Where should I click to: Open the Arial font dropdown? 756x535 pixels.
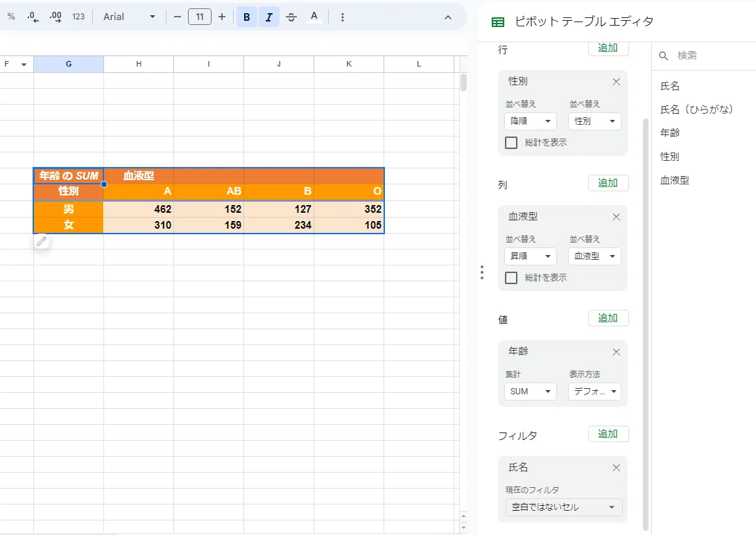tap(129, 17)
